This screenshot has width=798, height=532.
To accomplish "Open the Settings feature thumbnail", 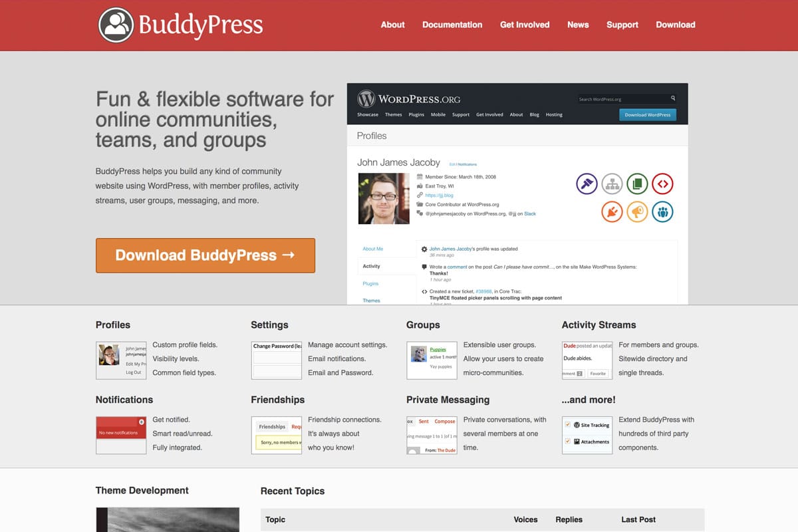I will [x=277, y=360].
